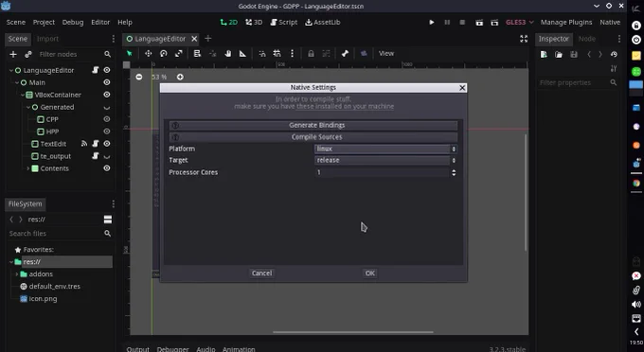
Task: Activate the Rotate Mode tool
Action: pos(164,54)
